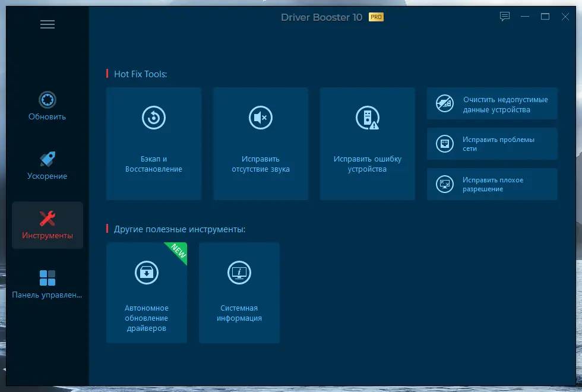This screenshot has height=392, width=582.
Task: Click Другие полезные инструменты heading
Action: (x=179, y=229)
